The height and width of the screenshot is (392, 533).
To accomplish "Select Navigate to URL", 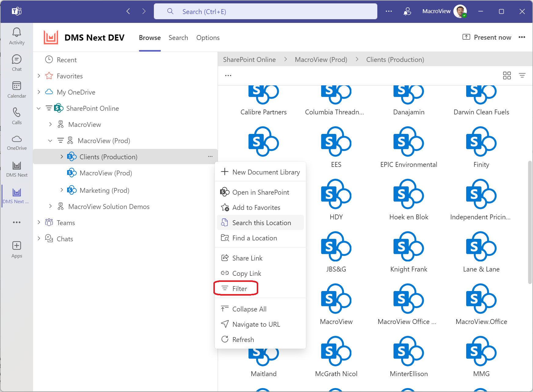I will click(260, 324).
